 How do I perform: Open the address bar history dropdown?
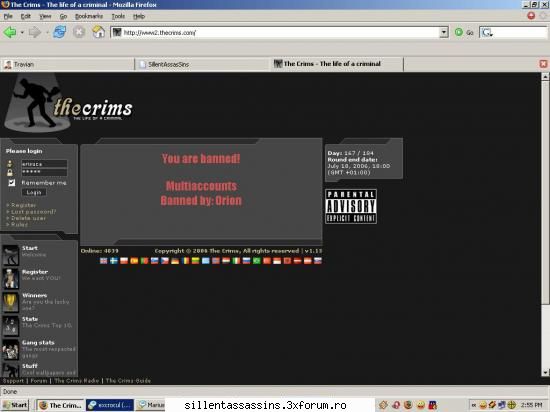point(444,32)
